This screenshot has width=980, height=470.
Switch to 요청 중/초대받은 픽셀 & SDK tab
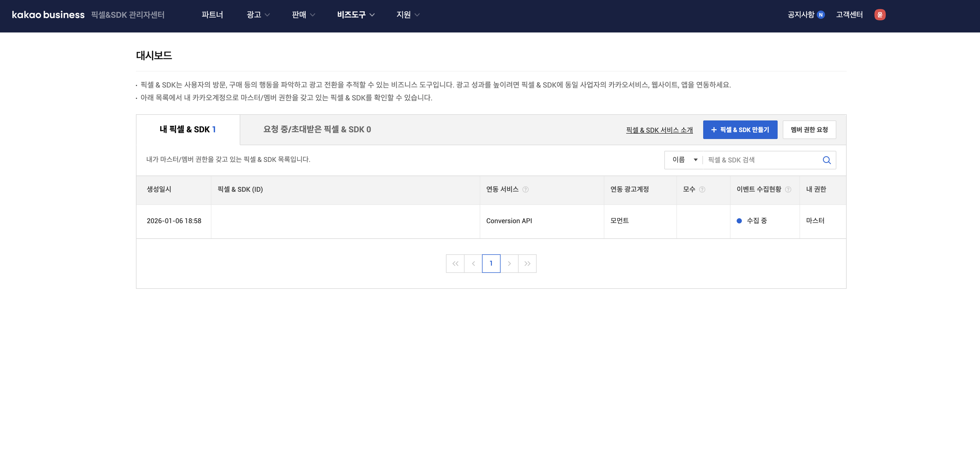click(x=317, y=130)
